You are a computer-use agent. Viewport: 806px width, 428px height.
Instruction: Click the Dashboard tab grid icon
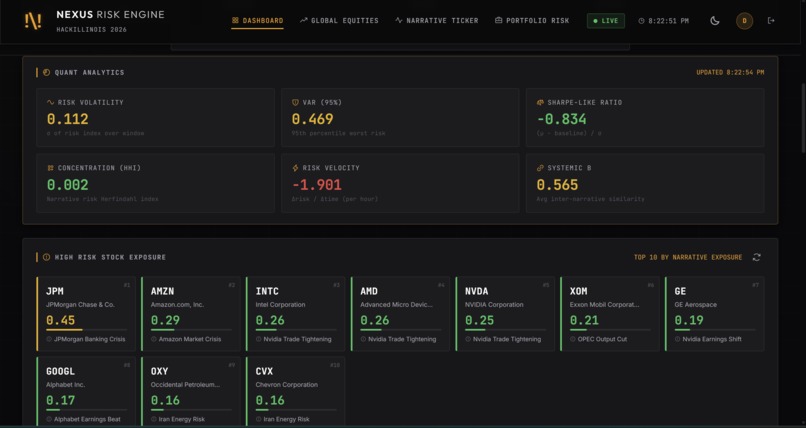click(235, 21)
